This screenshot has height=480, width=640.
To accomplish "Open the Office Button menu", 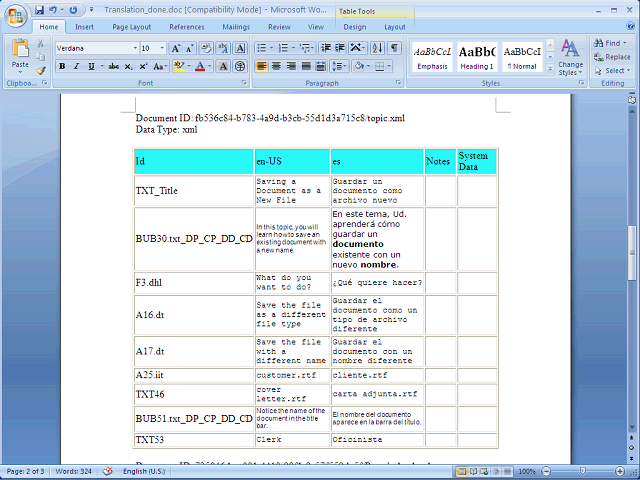I will [x=16, y=16].
